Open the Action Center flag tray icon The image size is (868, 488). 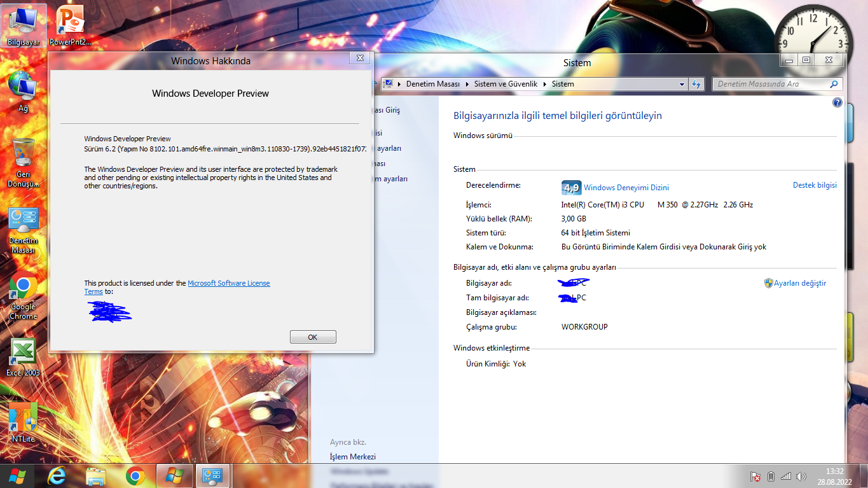click(x=755, y=476)
